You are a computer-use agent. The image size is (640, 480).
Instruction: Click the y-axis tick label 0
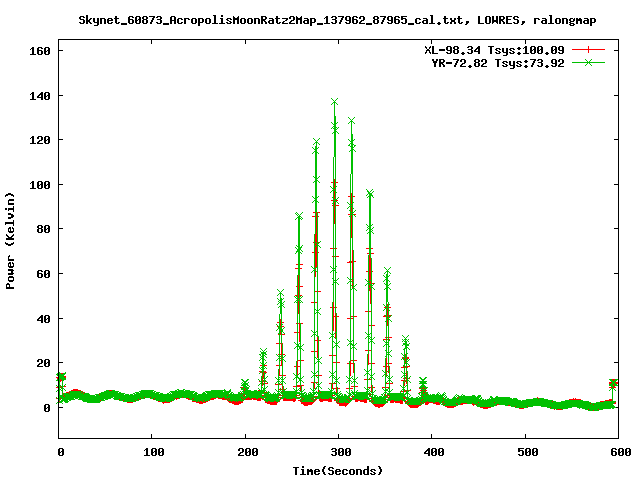tap(47, 408)
